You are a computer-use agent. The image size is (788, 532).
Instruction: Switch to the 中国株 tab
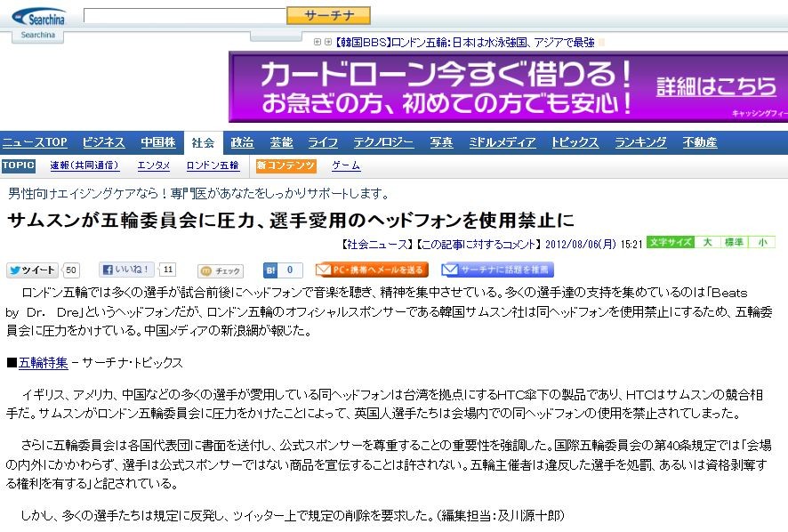[x=157, y=142]
